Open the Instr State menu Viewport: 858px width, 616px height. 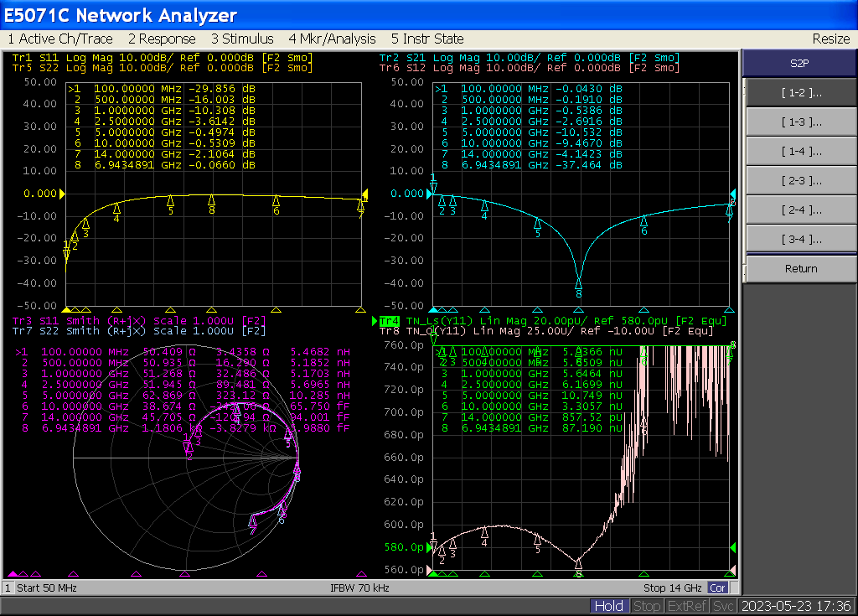pyautogui.click(x=427, y=39)
